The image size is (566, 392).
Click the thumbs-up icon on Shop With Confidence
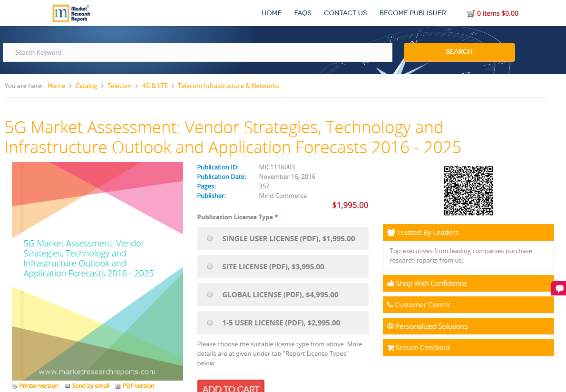(390, 283)
